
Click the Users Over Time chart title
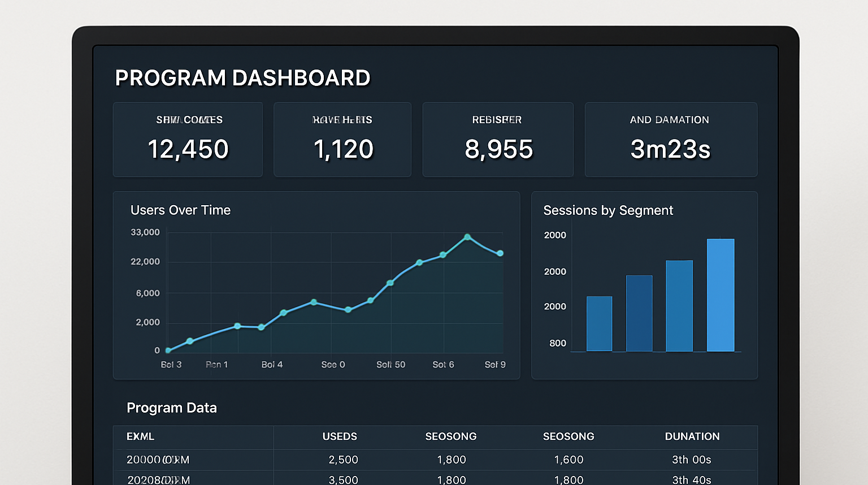click(181, 210)
